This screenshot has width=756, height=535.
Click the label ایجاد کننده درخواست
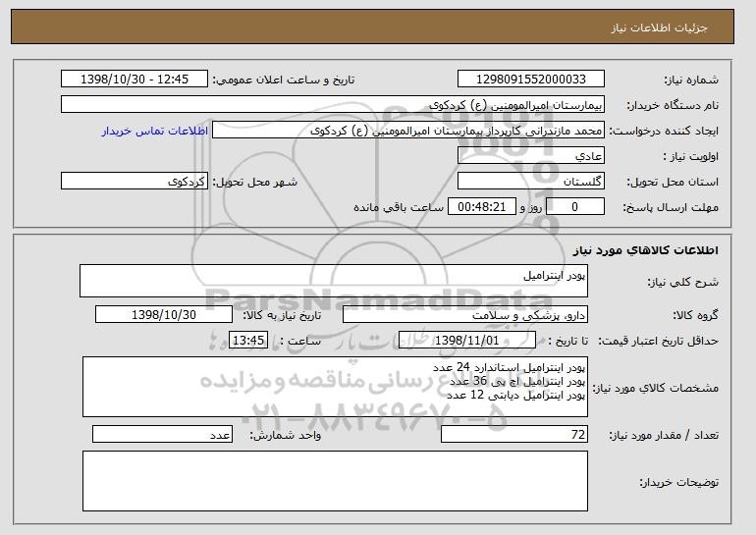(x=664, y=132)
